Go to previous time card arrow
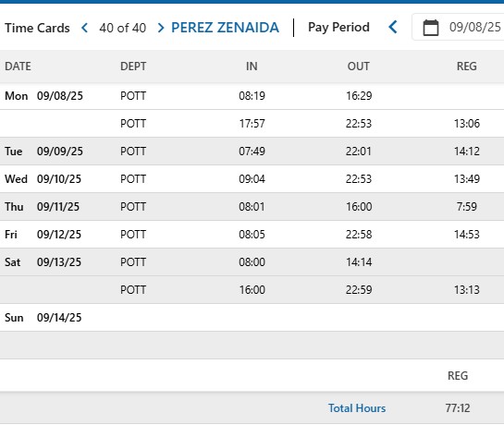504x425 pixels. (x=85, y=28)
